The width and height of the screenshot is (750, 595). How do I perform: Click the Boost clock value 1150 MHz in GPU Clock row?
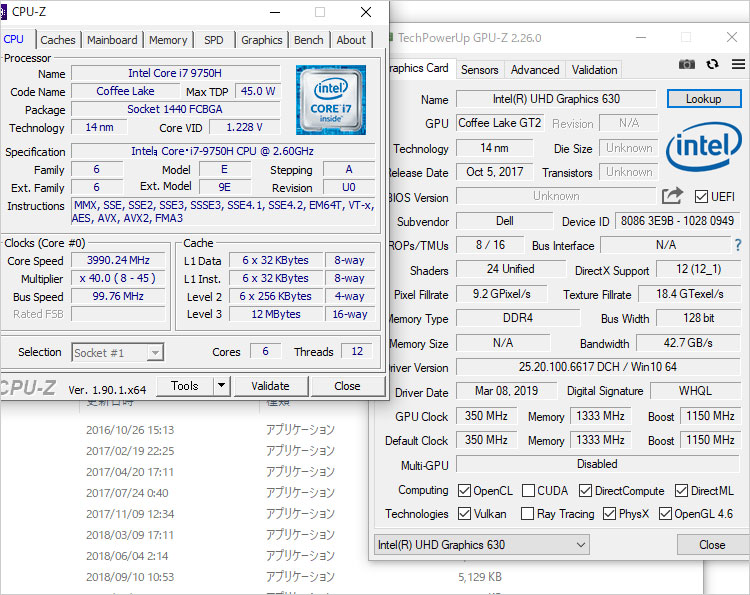(710, 416)
